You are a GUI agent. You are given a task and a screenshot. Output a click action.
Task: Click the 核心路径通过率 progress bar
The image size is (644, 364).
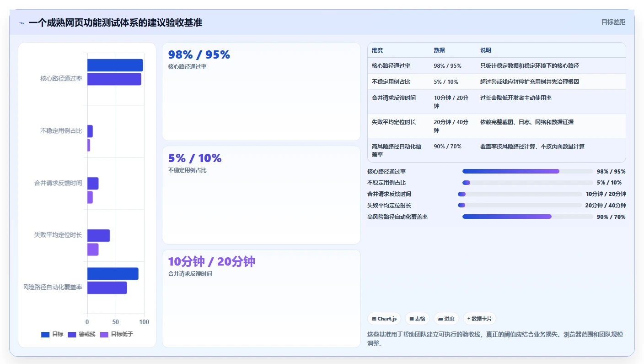(x=527, y=171)
